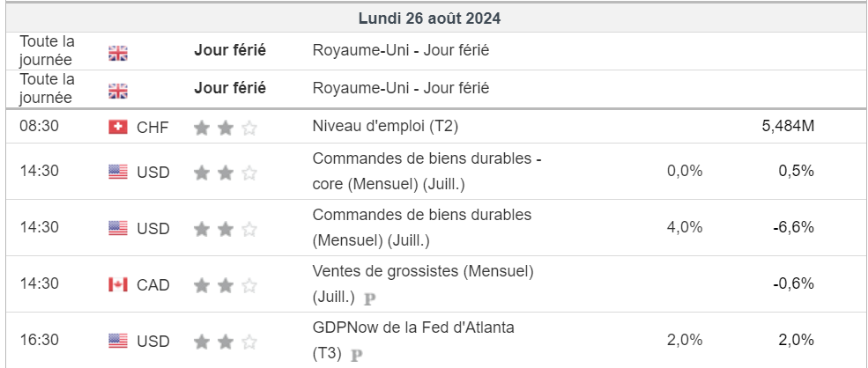
Task: Open Niveau d'emploi (T2) event
Action: coord(385,126)
